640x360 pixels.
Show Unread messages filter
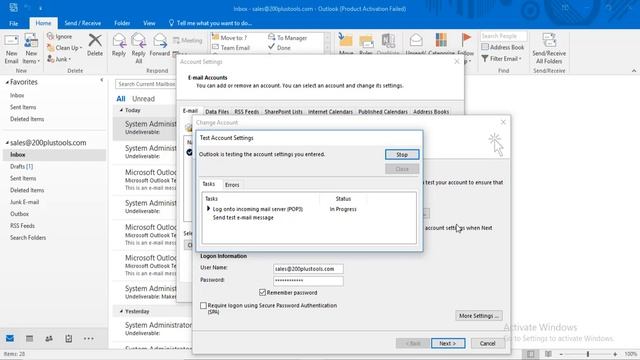(143, 99)
